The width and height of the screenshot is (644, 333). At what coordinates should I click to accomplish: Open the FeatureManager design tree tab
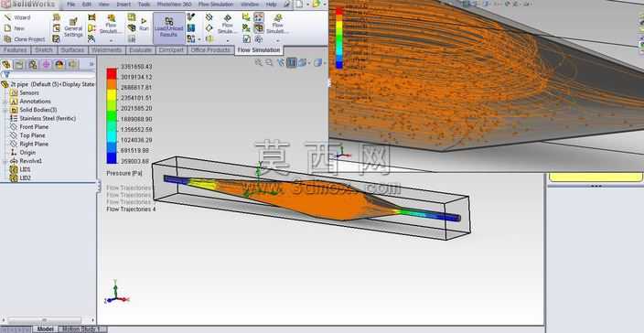[x=6, y=64]
